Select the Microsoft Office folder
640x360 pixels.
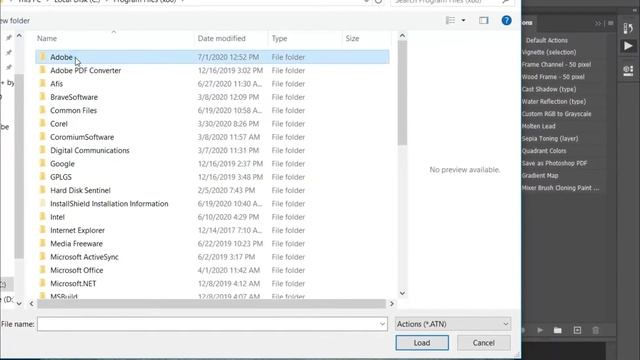(x=76, y=270)
